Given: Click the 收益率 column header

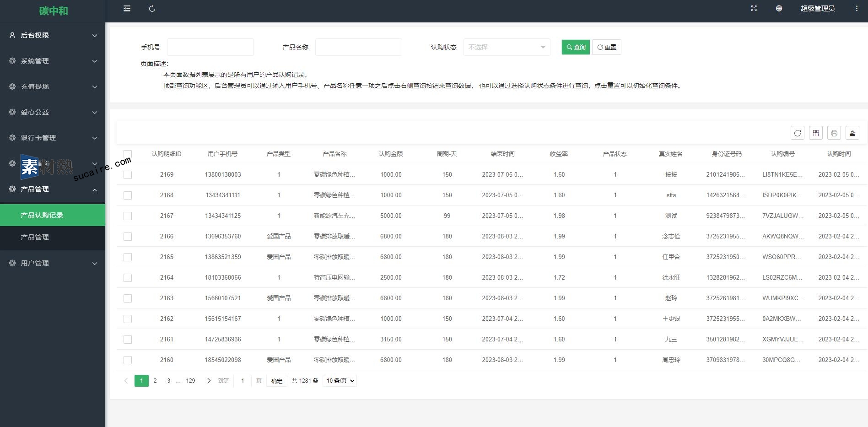Looking at the screenshot, I should point(559,154).
